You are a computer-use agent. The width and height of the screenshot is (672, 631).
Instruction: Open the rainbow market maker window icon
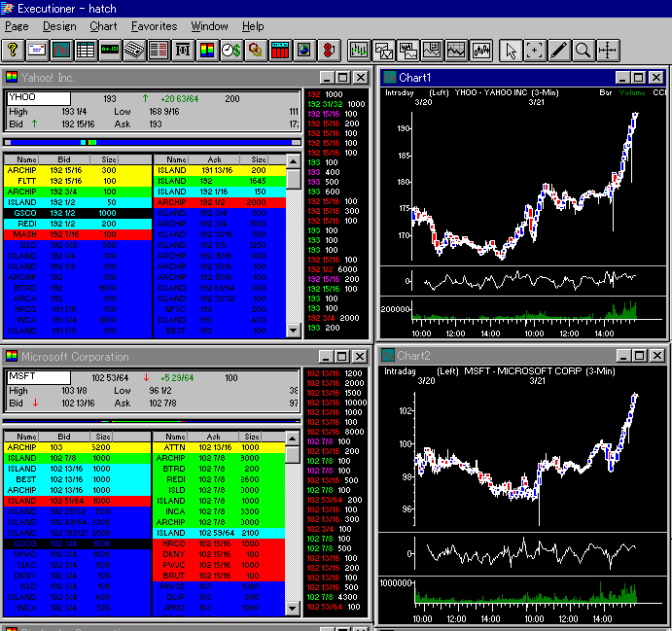point(206,51)
